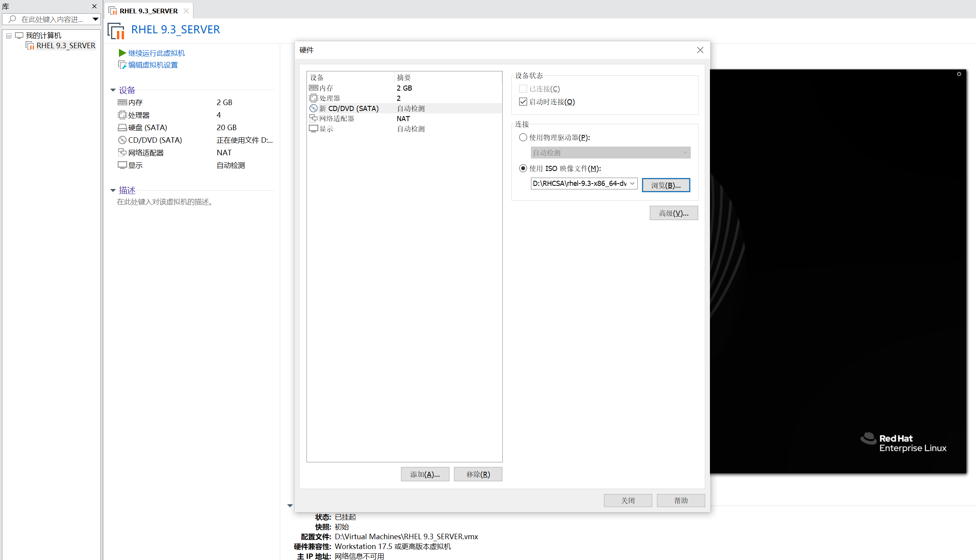Image resolution: width=976 pixels, height=560 pixels.
Task: Click the 显示 display device icon
Action: (x=122, y=165)
